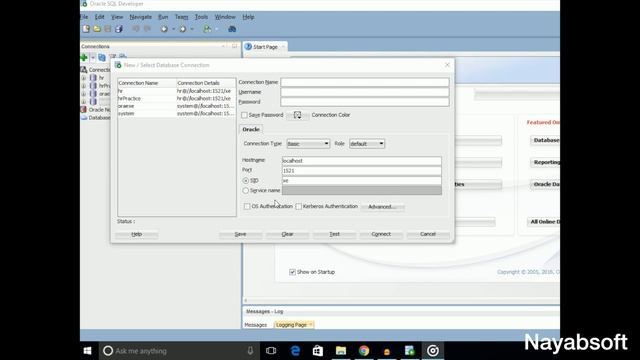640x360 pixels.
Task: Click the Oracle NoSQL Connections node icon
Action: 84,109
